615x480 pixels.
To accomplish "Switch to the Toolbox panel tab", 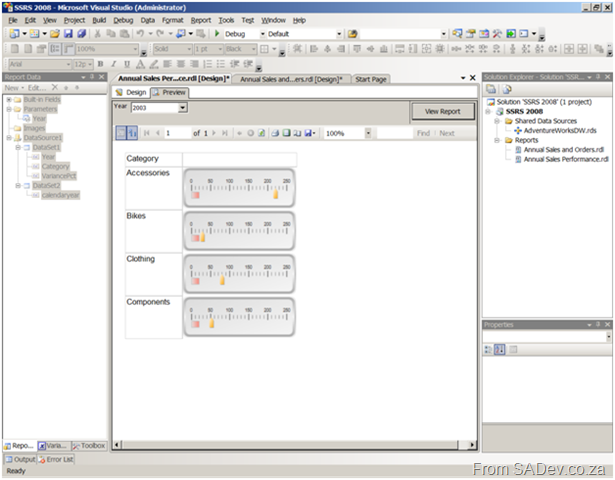I will pos(89,446).
